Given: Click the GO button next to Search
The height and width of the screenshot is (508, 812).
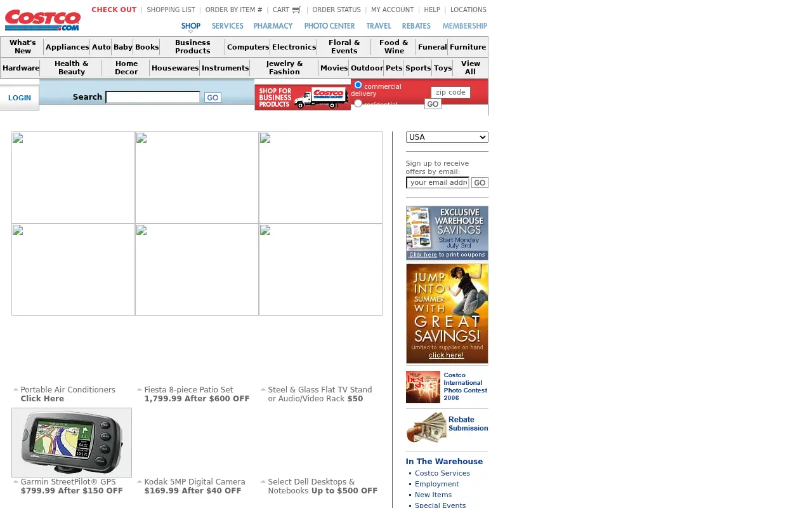Looking at the screenshot, I should point(213,98).
